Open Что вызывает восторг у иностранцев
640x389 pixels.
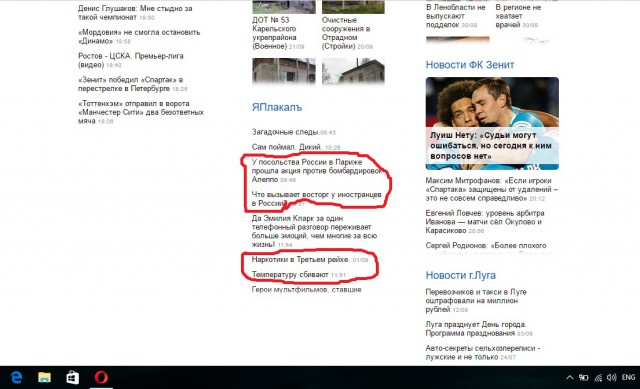point(316,199)
